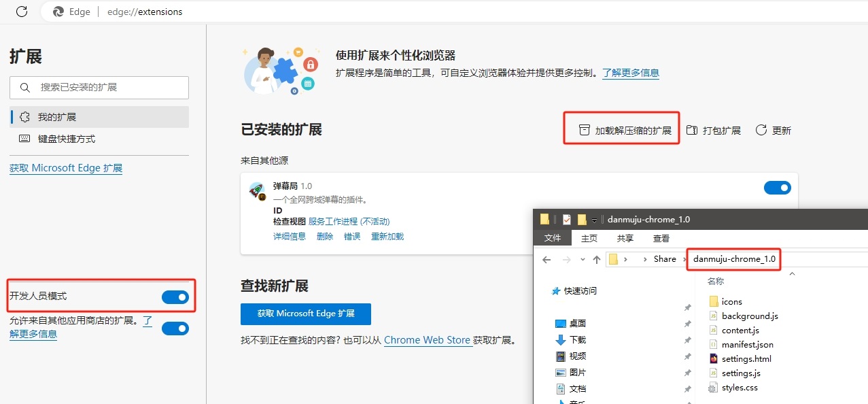Click the 更新 update extensions icon
This screenshot has height=404, width=868.
(x=761, y=130)
